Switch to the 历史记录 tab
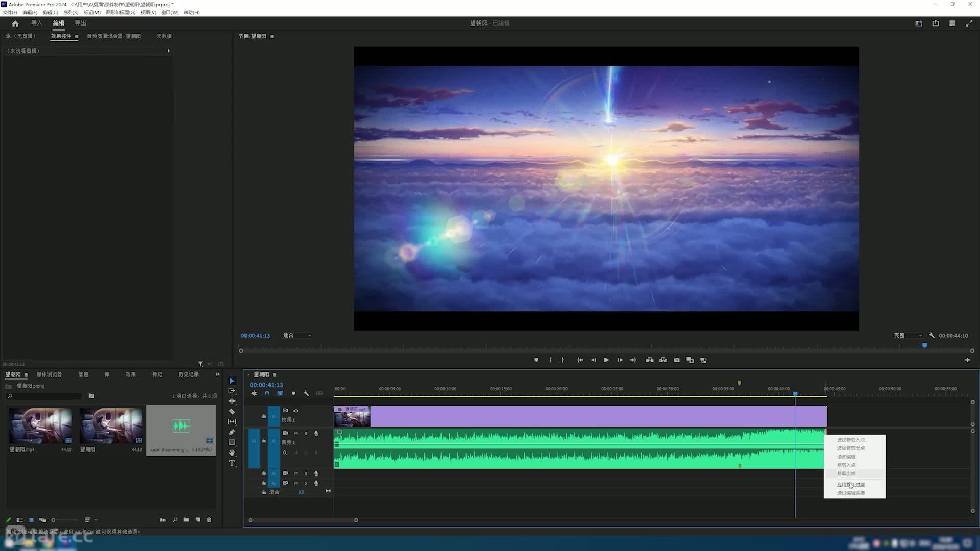Image resolution: width=980 pixels, height=551 pixels. [188, 374]
